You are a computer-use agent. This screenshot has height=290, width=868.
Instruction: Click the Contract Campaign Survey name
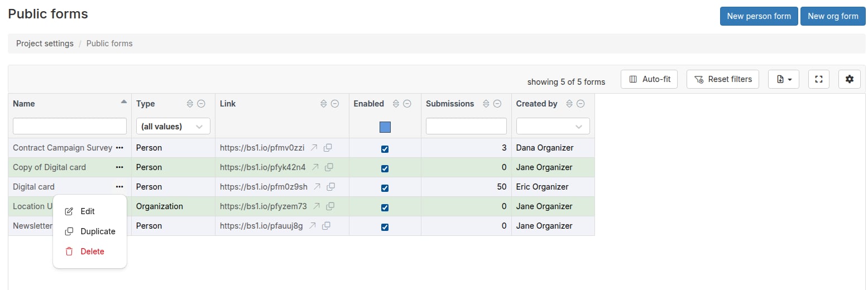point(63,148)
